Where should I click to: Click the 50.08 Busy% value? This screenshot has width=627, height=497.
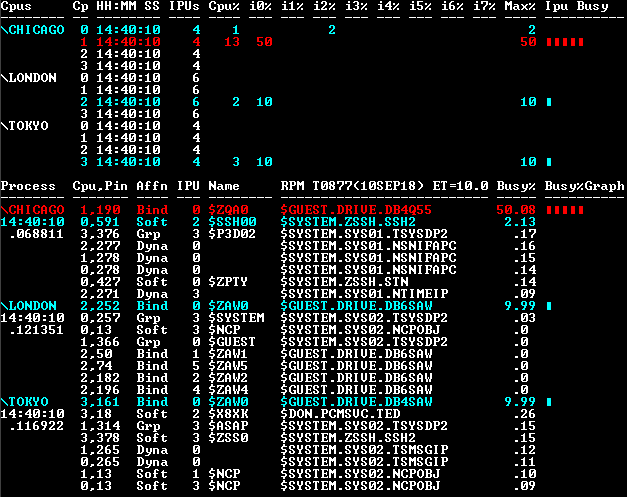point(516,210)
